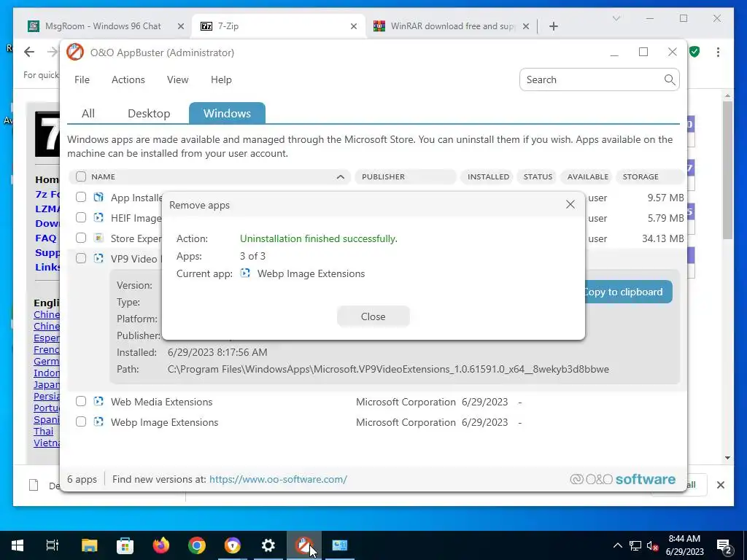Show hidden tray icons chevron
The height and width of the screenshot is (560, 747).
617,545
